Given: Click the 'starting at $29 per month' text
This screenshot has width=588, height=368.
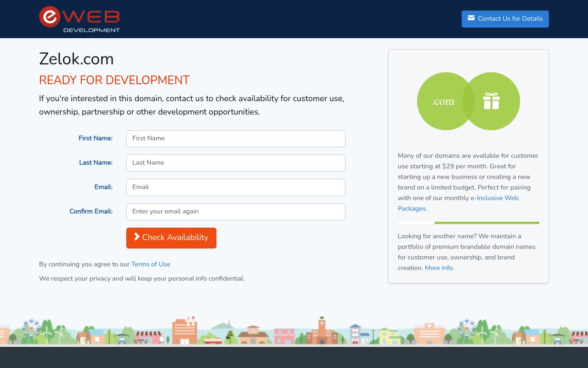Looking at the screenshot, I should (449, 166).
